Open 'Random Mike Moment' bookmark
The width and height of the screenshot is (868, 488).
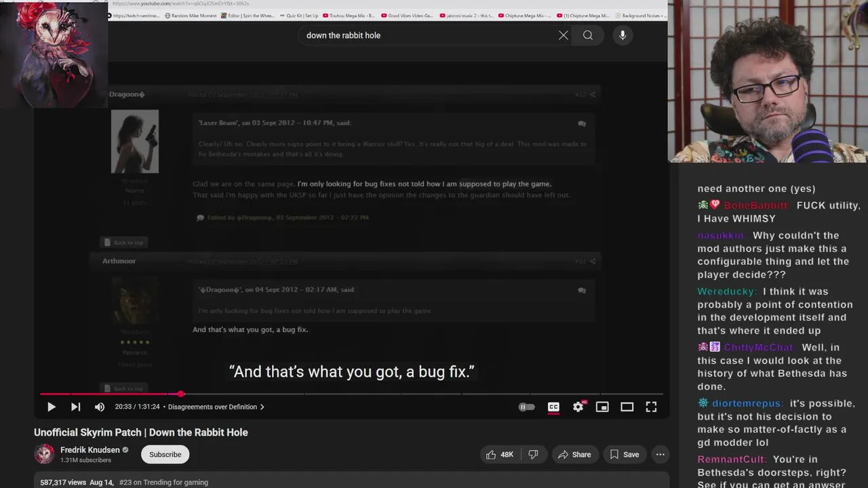190,16
